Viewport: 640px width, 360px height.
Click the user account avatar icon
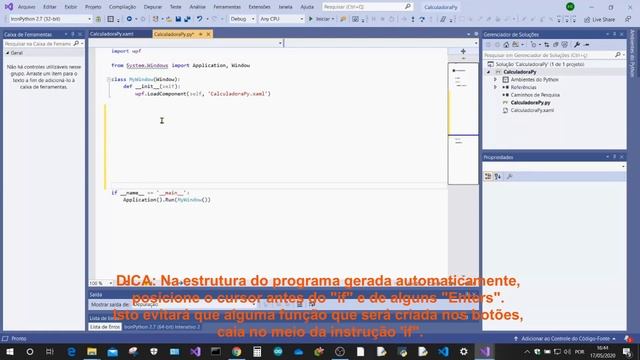[570, 7]
